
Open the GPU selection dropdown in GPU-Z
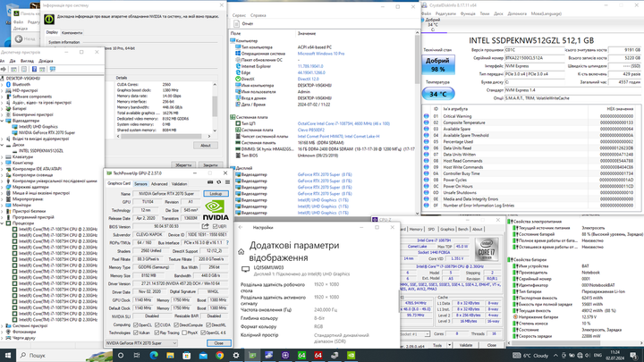point(141,343)
